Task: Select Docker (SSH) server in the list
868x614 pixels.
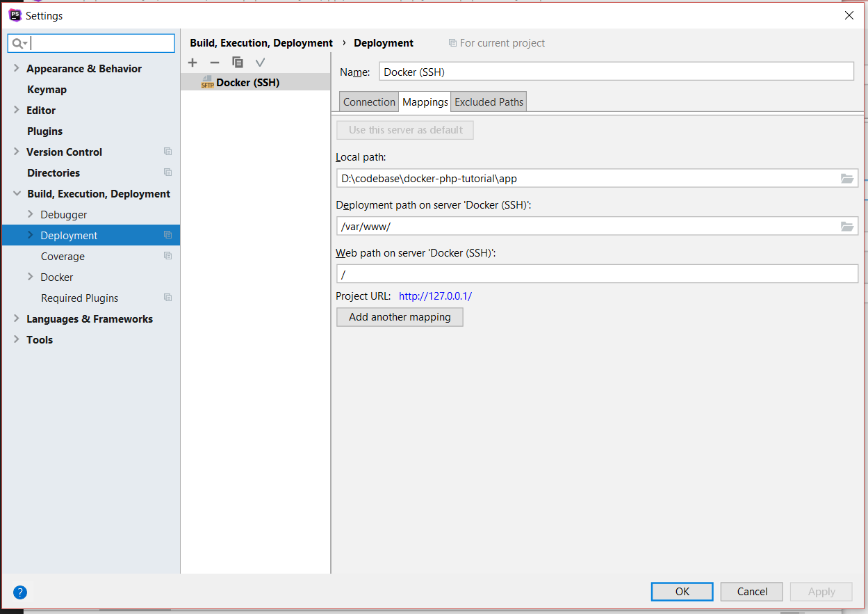Action: [255, 82]
